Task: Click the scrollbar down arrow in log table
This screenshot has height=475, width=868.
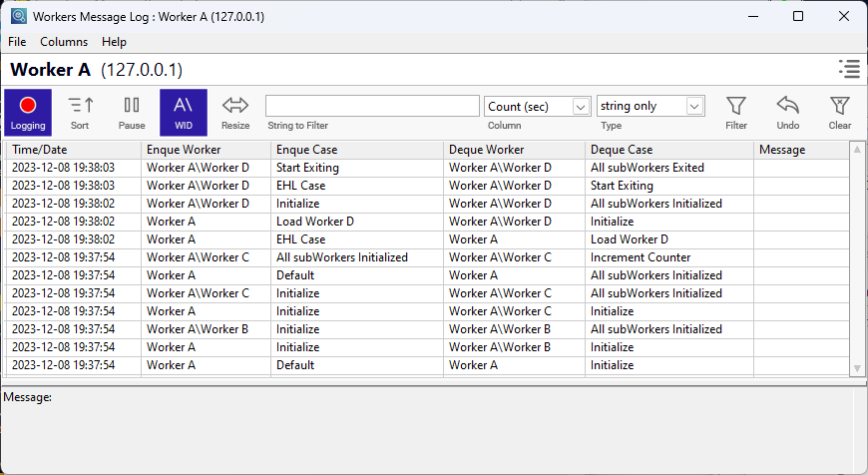Action: (857, 368)
